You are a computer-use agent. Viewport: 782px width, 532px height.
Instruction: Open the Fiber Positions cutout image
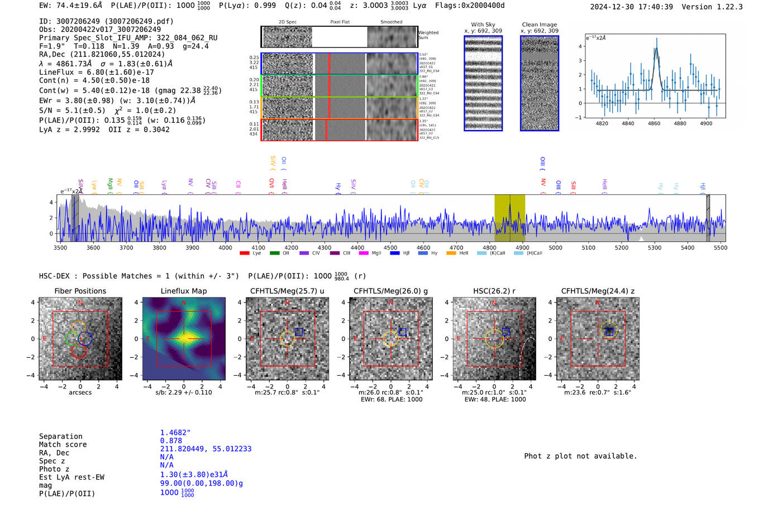click(x=80, y=339)
